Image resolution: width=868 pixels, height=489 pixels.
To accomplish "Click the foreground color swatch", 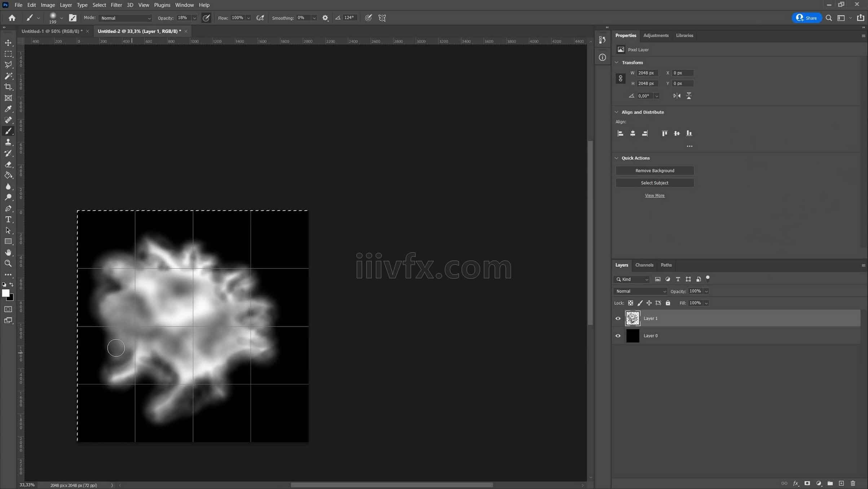I will (5, 293).
